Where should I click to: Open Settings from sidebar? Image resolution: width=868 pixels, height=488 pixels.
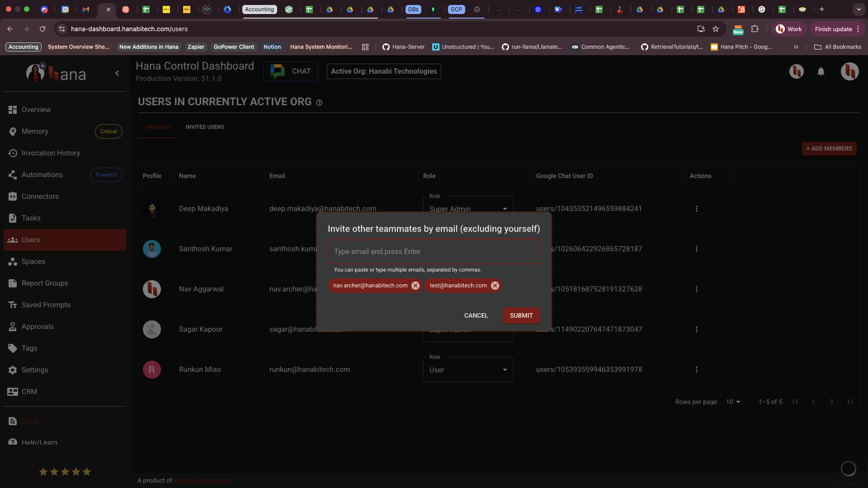(65, 370)
